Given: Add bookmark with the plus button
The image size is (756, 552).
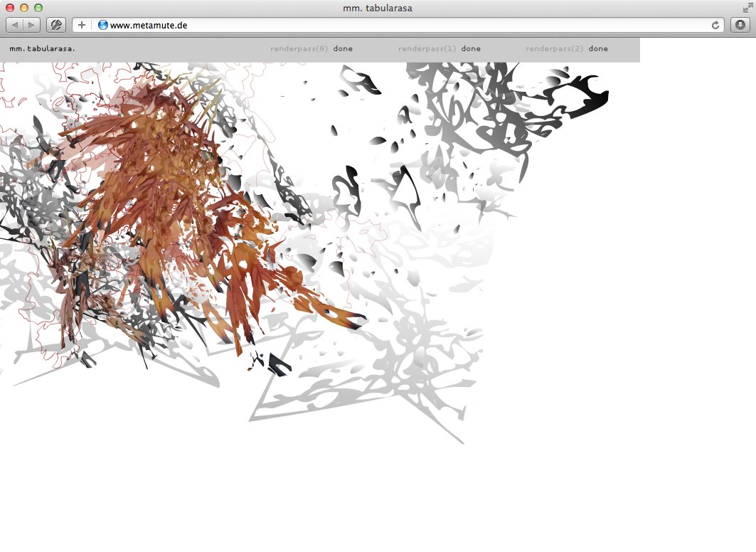Looking at the screenshot, I should tap(82, 25).
